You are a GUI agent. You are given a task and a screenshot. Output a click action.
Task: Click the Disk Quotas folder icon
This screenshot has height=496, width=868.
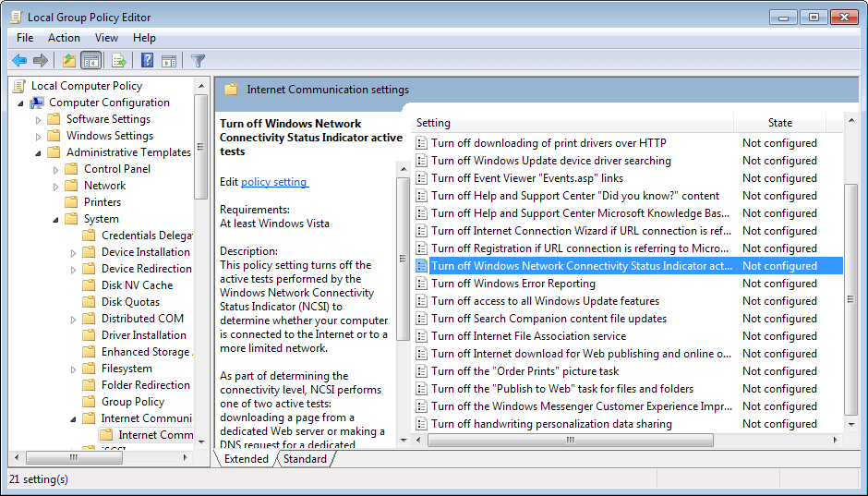pos(89,302)
